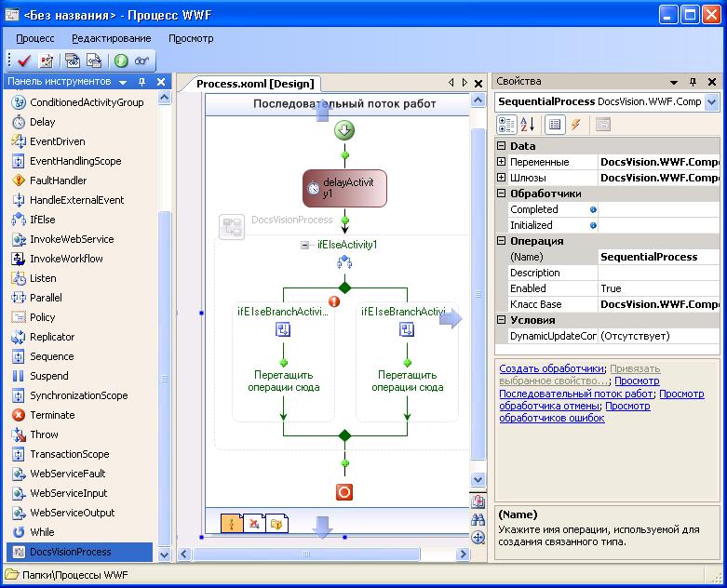Open toolbox panel dropdown arrow

pyautogui.click(x=123, y=83)
